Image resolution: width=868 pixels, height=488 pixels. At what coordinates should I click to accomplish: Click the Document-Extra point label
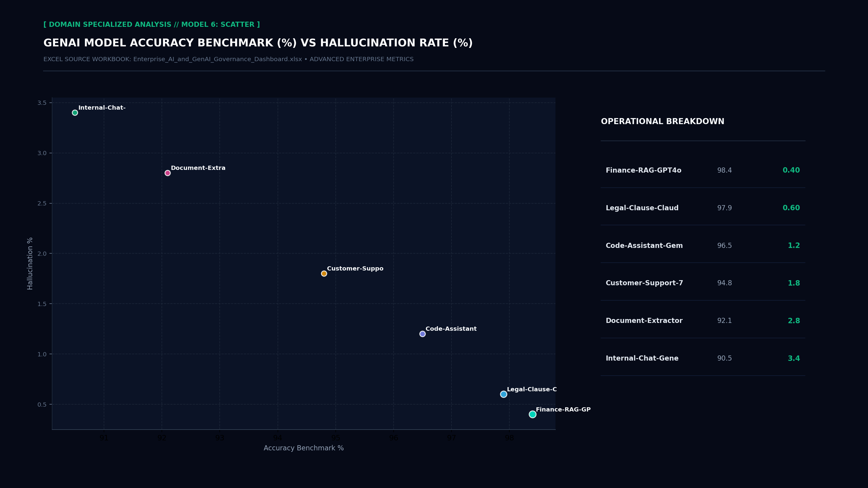(x=198, y=168)
